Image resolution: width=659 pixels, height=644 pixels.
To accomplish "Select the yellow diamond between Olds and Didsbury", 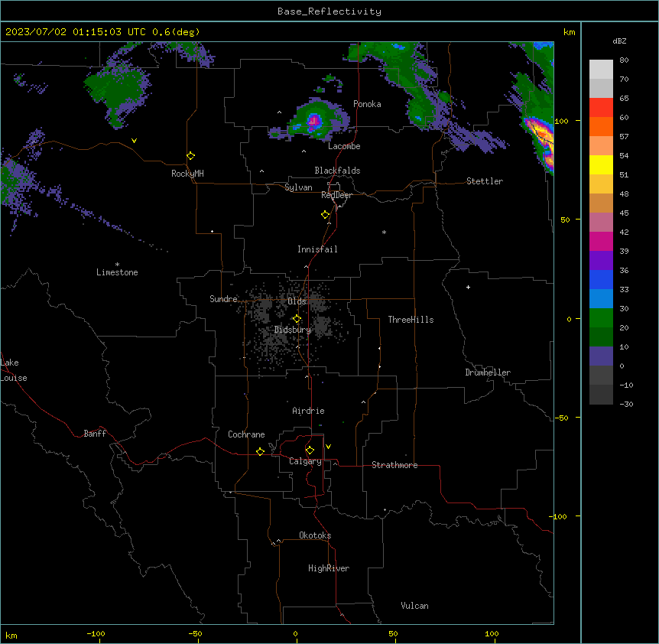I will [297, 319].
